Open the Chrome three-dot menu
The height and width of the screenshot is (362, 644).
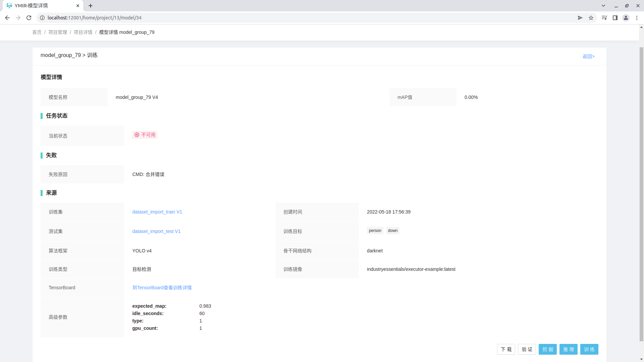point(637,18)
